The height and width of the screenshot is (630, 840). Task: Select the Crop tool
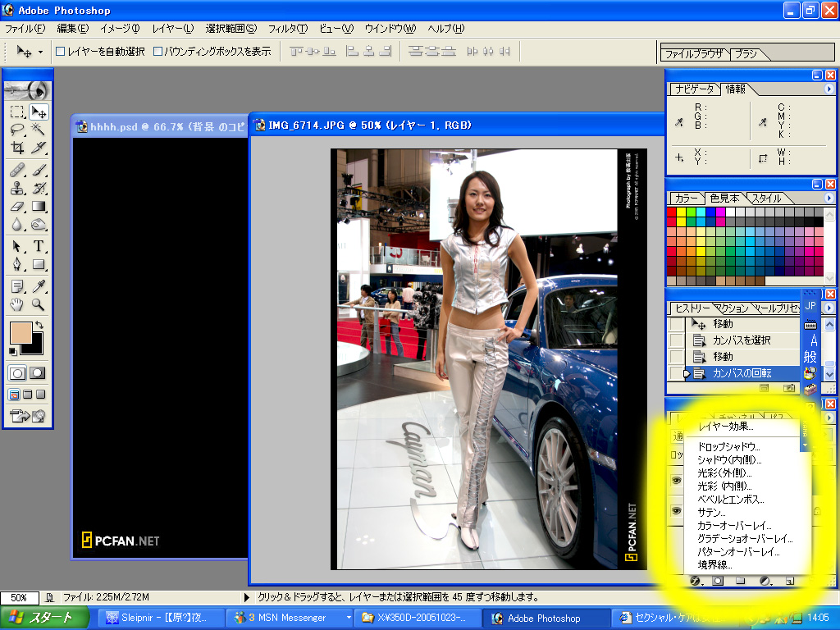click(x=17, y=148)
